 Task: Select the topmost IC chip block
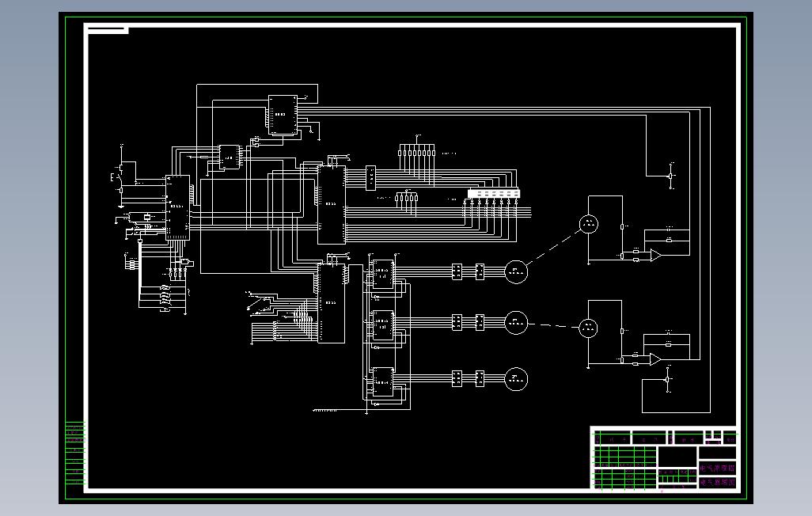pyautogui.click(x=283, y=115)
